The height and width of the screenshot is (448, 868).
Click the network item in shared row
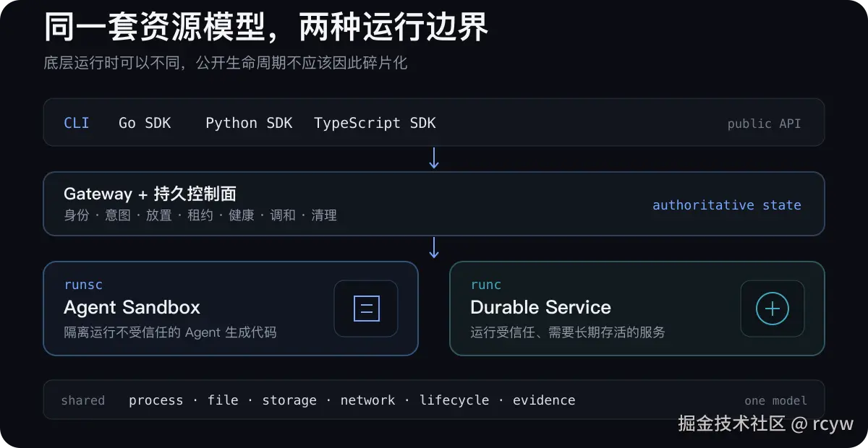367,400
